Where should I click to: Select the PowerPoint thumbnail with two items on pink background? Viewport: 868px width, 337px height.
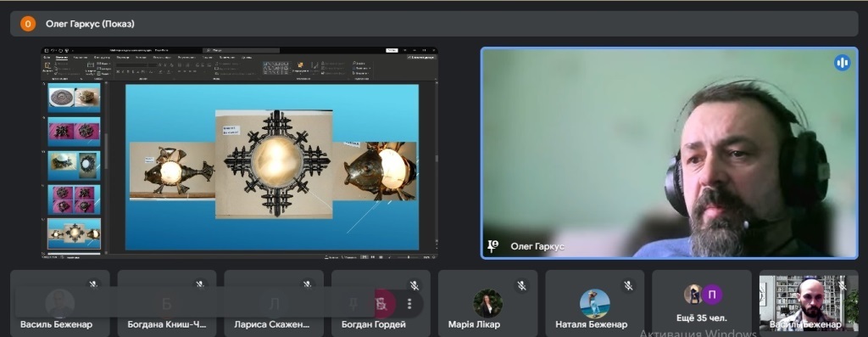click(x=75, y=132)
